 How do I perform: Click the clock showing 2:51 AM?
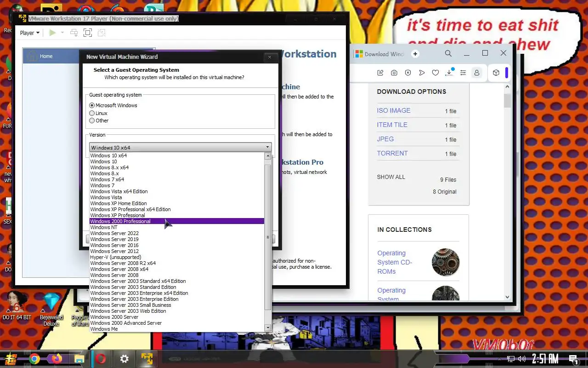(x=545, y=359)
